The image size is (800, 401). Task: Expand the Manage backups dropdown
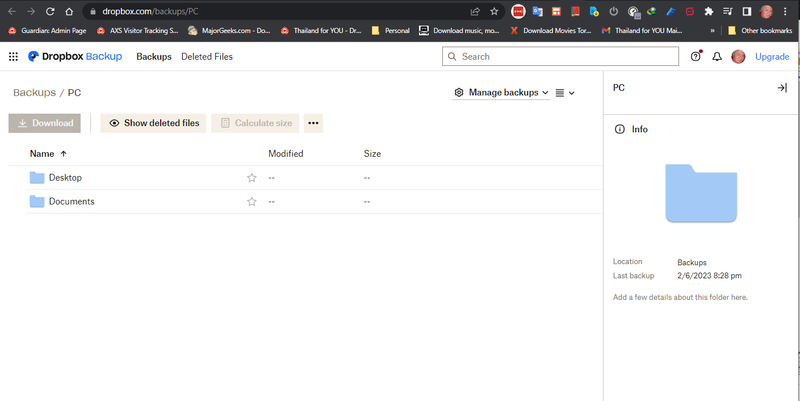(x=501, y=92)
